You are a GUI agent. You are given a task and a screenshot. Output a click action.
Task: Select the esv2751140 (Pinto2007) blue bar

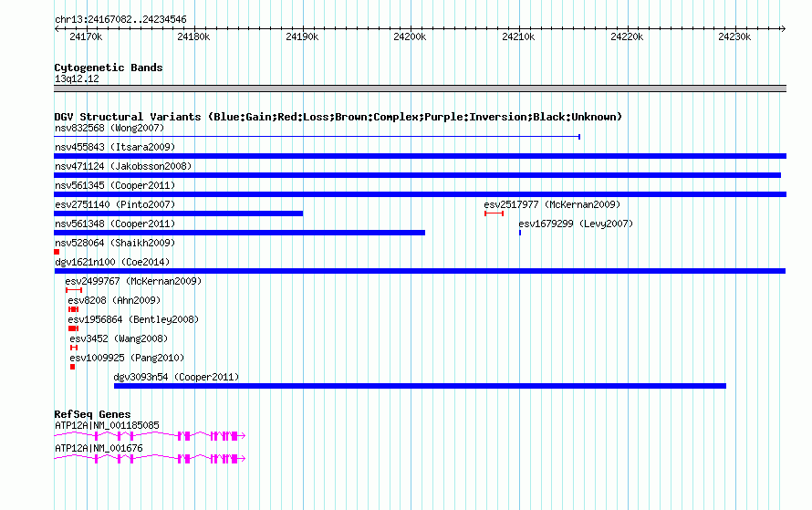coord(179,213)
